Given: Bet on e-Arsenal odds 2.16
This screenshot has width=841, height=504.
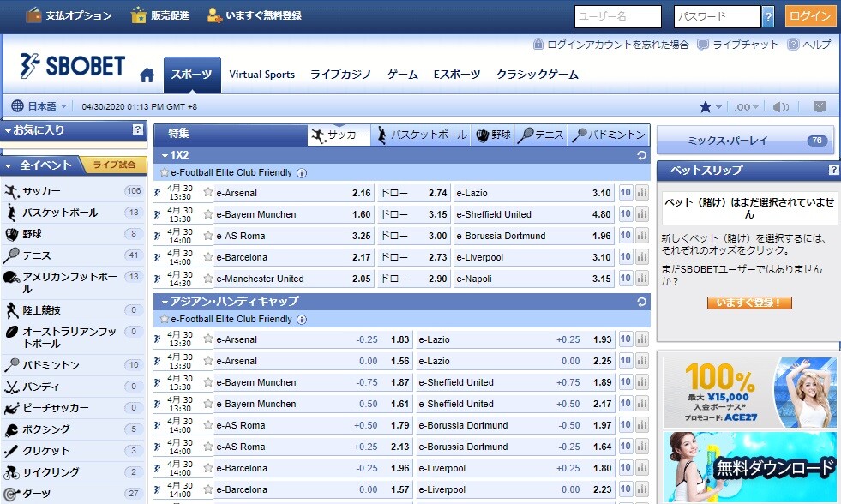Looking at the screenshot, I should pos(362,193).
